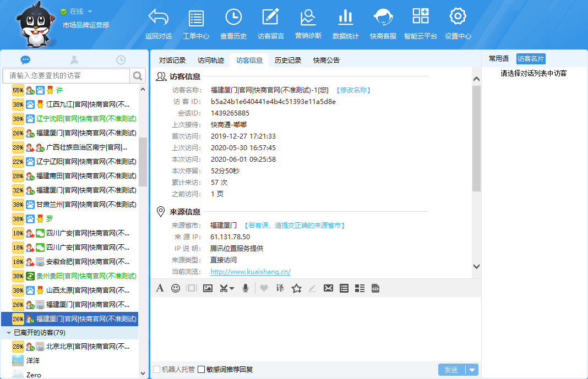Click the visitor search input field
This screenshot has width=588, height=379.
(x=67, y=76)
